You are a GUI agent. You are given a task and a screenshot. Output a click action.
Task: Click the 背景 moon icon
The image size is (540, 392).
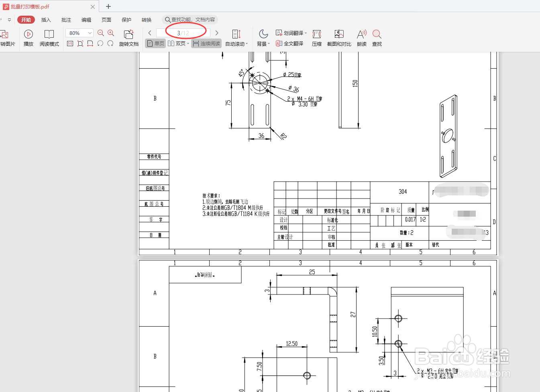(x=263, y=34)
